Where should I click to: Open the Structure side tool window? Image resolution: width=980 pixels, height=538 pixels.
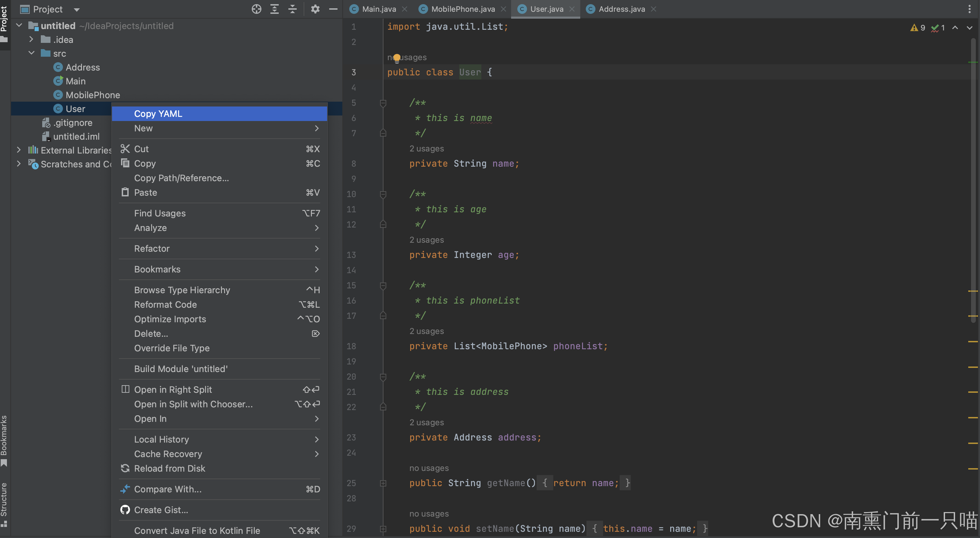(4, 504)
